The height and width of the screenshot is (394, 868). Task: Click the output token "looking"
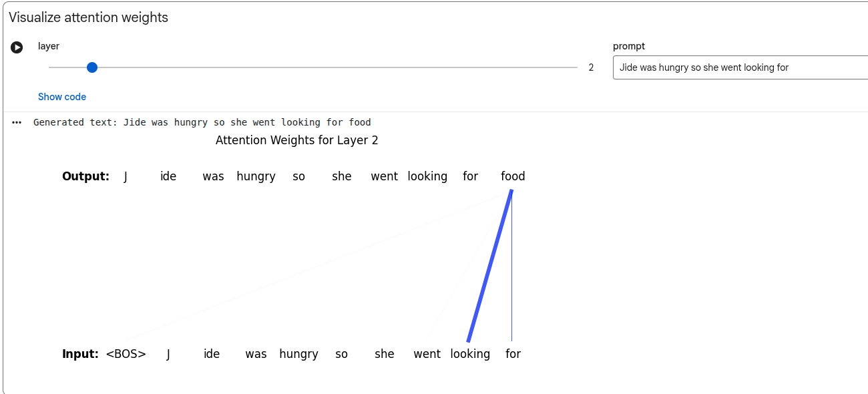click(427, 176)
